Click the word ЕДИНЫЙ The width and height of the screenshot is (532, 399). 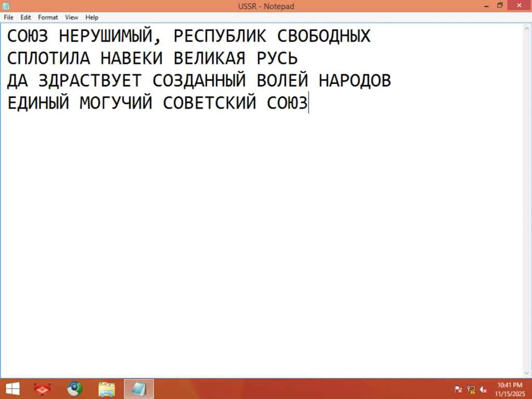pos(38,103)
